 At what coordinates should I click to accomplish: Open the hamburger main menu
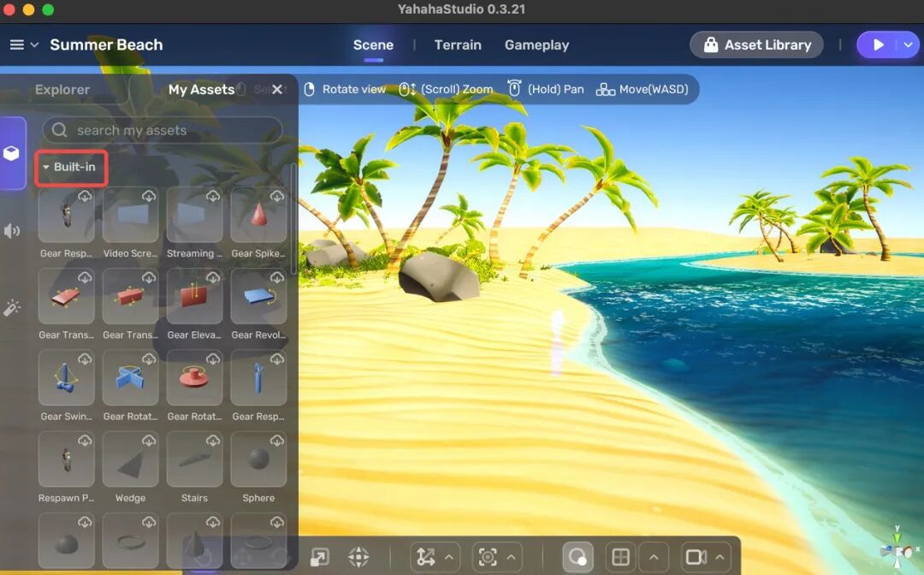coord(16,44)
